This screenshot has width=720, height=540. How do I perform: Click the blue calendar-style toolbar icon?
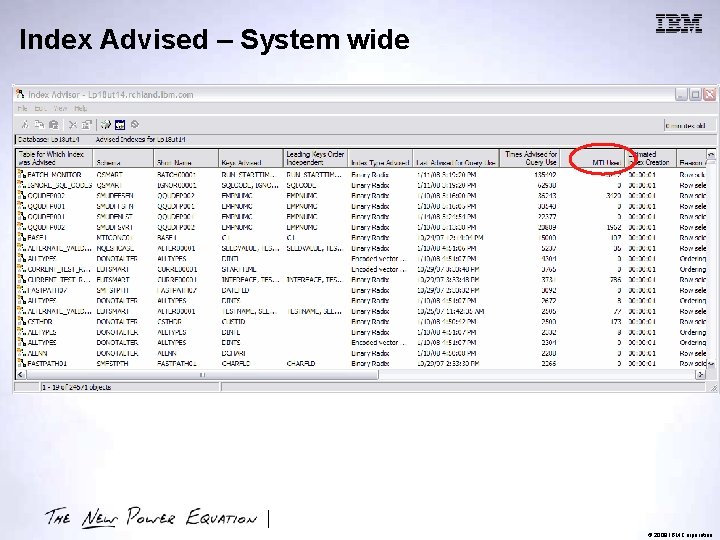point(120,124)
